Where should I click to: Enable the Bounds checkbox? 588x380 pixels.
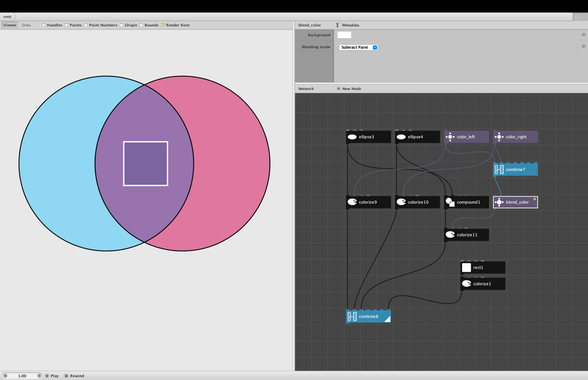tap(141, 25)
